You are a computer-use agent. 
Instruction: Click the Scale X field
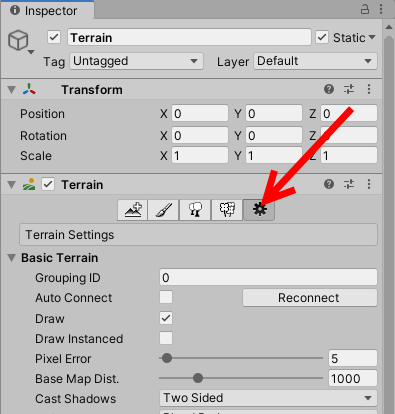tap(200, 155)
